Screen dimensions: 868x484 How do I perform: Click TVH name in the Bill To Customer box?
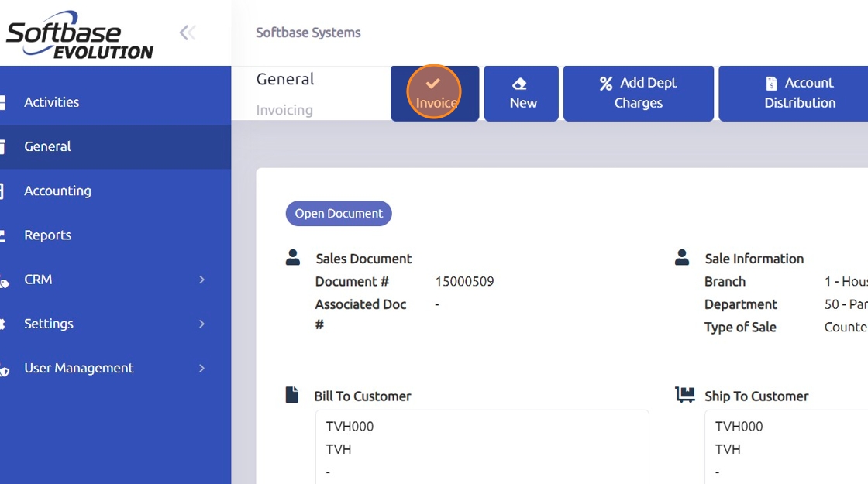(339, 449)
